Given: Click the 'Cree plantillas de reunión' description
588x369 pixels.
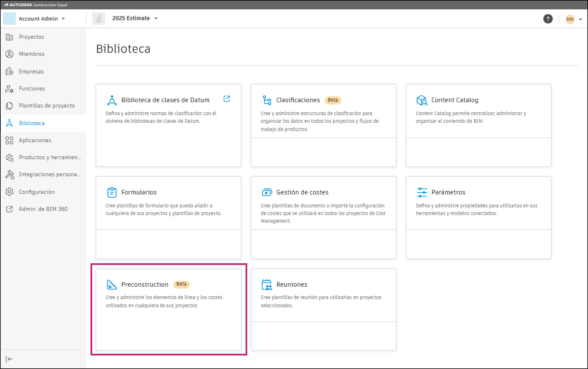Looking at the screenshot, I should click(321, 301).
